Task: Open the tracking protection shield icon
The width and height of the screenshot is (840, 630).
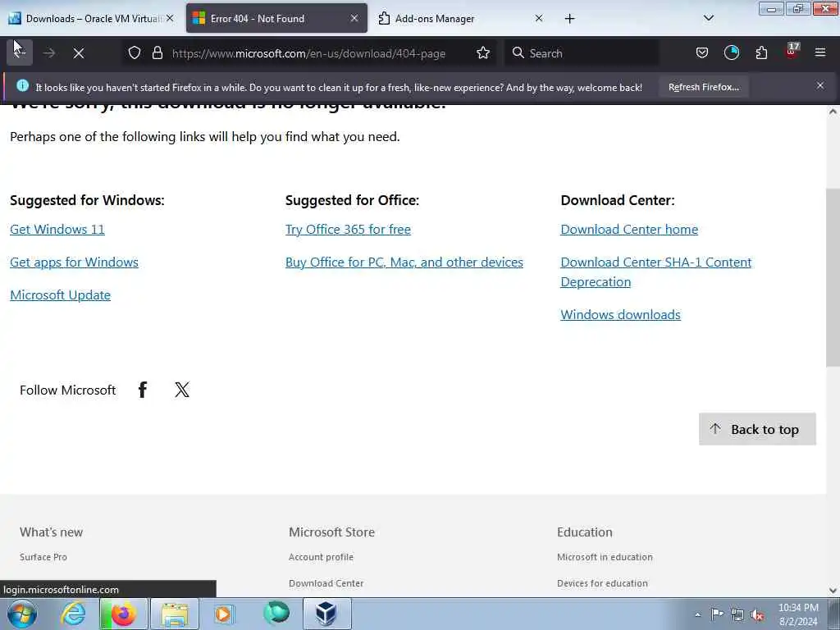Action: [135, 53]
